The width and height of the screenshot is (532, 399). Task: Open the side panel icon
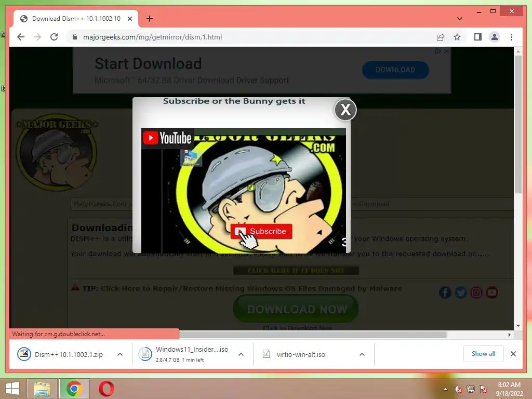(478, 37)
